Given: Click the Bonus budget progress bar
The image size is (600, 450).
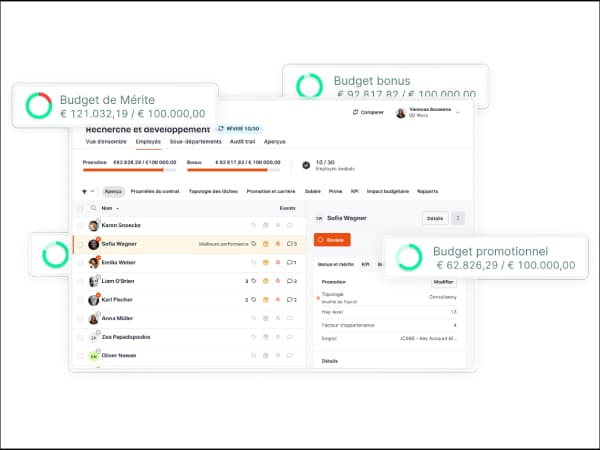Looking at the screenshot, I should coord(233,170).
